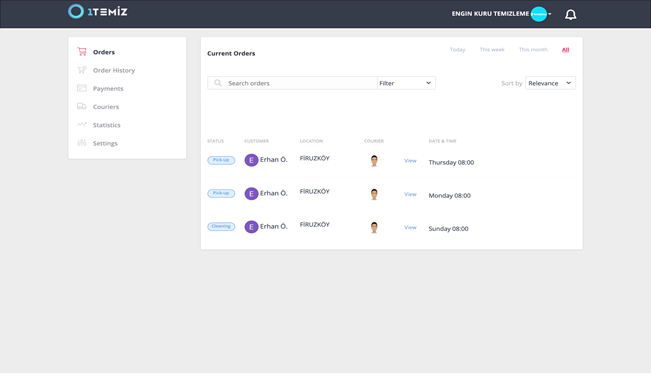
Task: Click the Settings sliders icon
Action: pyautogui.click(x=82, y=143)
